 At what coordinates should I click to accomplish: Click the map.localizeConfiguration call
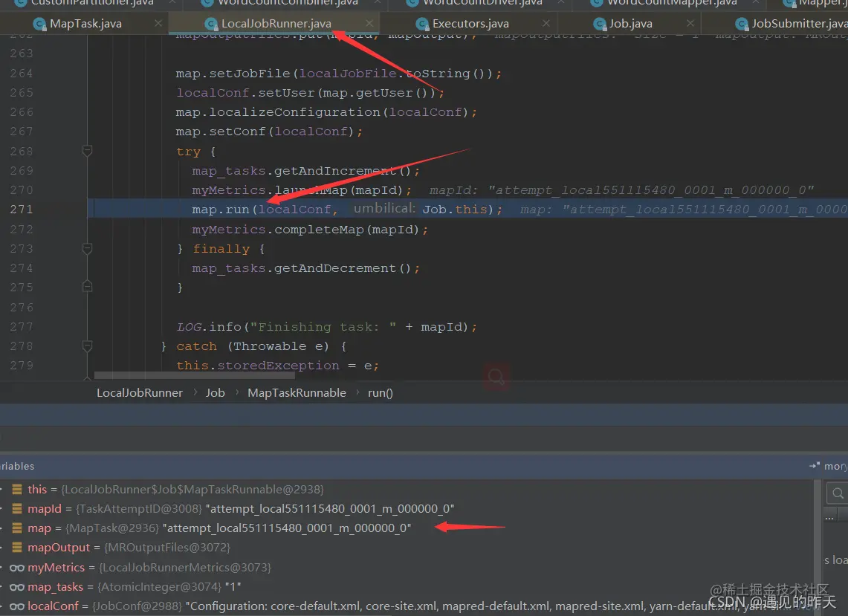coord(278,112)
